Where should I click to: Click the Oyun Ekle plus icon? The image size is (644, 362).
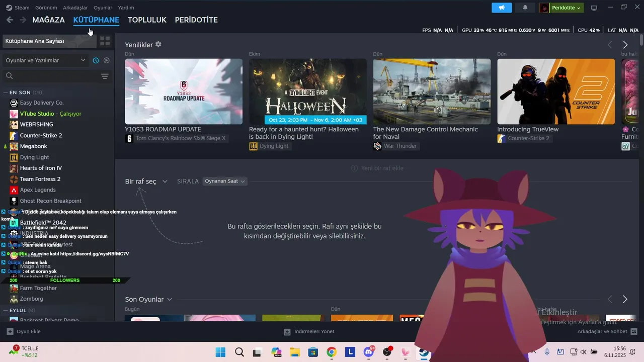10,331
